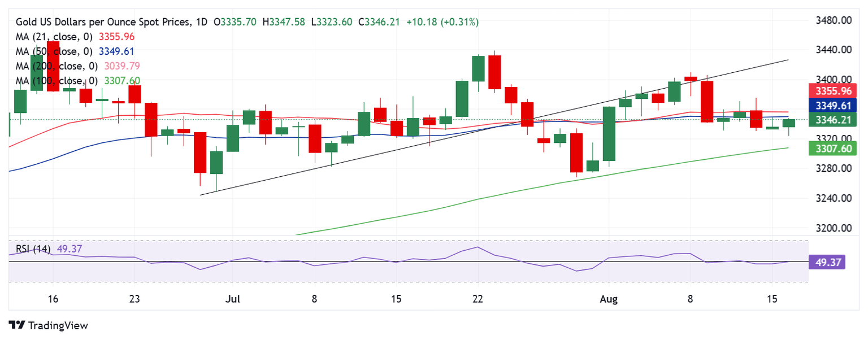Click the TradingView text link
Viewport: 868px width, 340px height.
pyautogui.click(x=58, y=326)
